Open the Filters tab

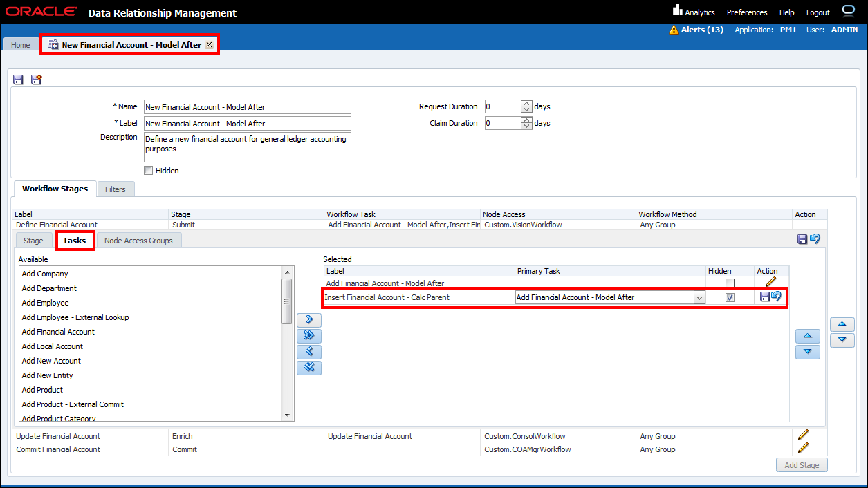tap(116, 189)
